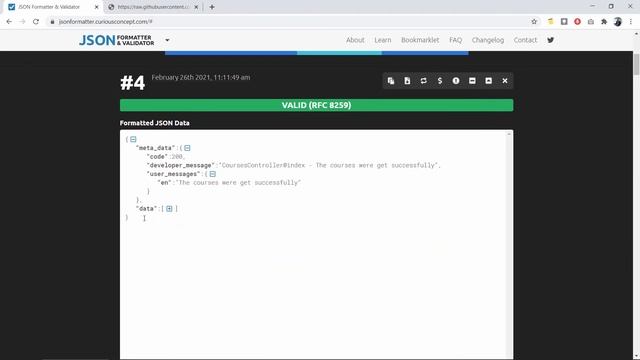Click the red circular extension icon
Image resolution: width=640 pixels, height=360 pixels.
(x=578, y=22)
